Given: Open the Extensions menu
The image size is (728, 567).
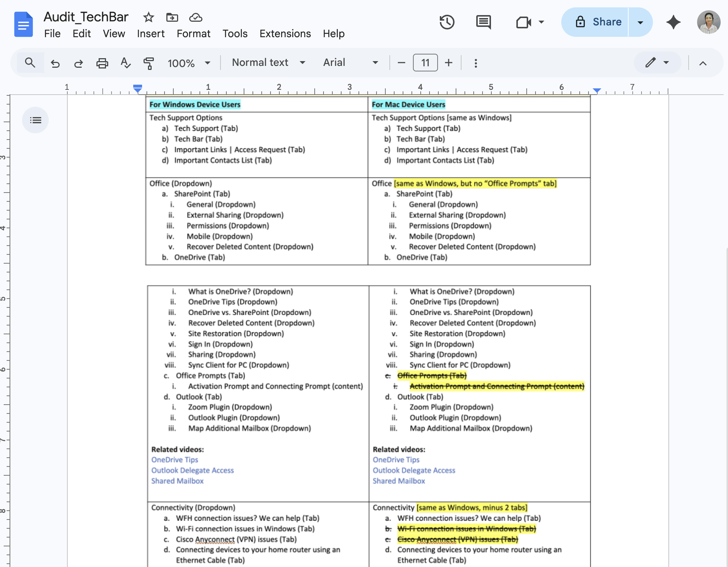Looking at the screenshot, I should (285, 34).
